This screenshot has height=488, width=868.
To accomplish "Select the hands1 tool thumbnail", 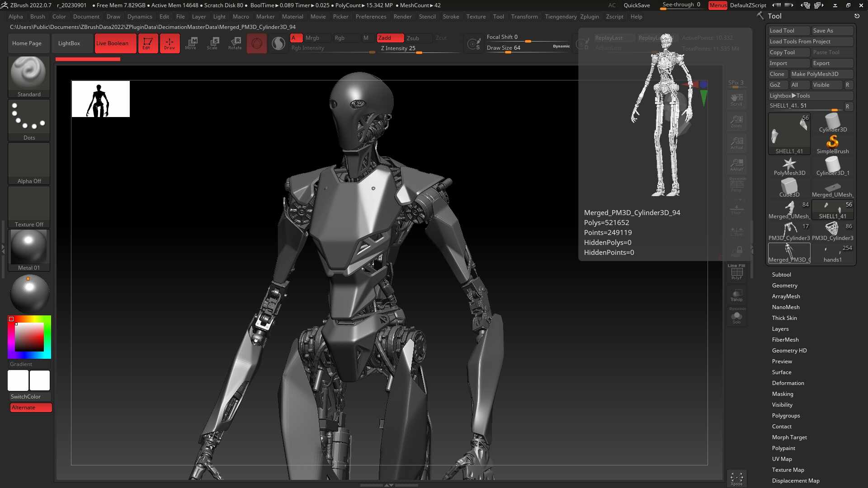I will [x=833, y=253].
